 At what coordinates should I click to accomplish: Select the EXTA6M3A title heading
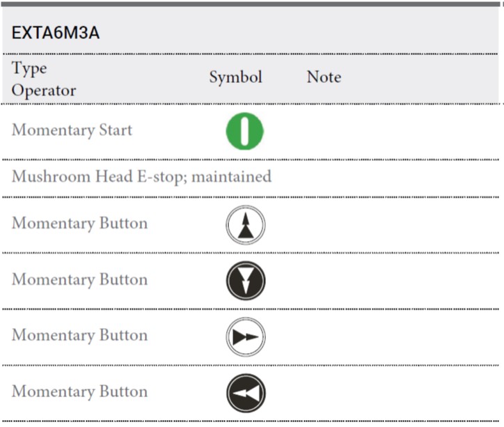(56, 33)
